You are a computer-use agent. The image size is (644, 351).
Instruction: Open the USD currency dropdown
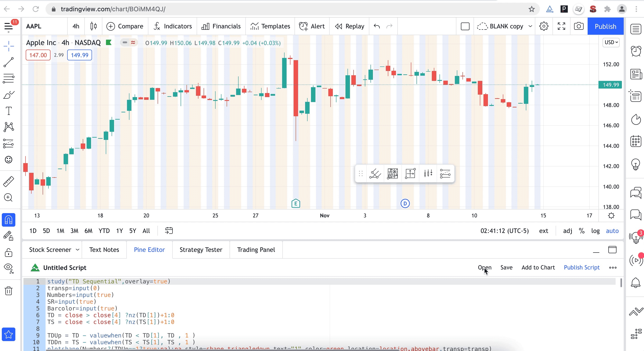pyautogui.click(x=610, y=42)
